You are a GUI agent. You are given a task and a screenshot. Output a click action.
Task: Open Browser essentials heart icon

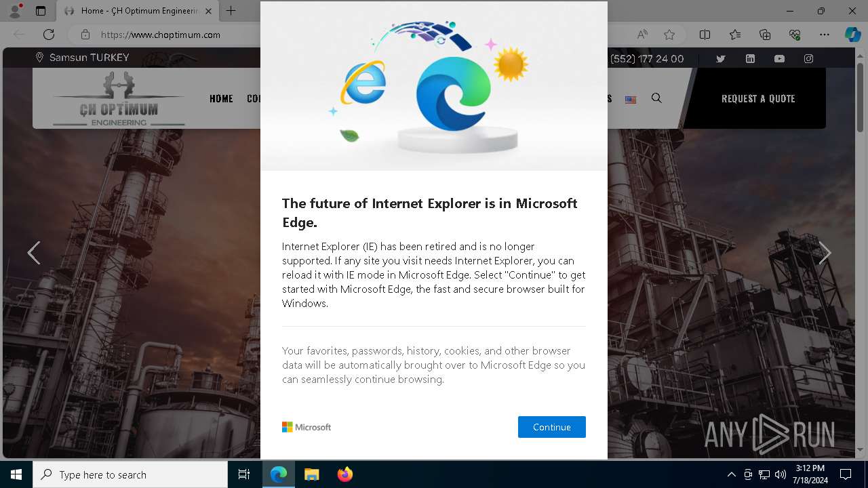[795, 35]
